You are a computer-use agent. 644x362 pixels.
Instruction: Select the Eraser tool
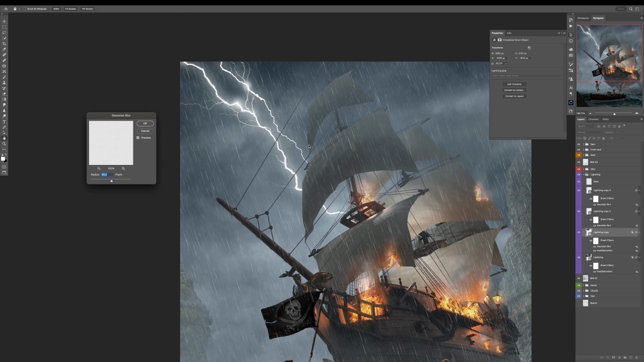click(5, 94)
